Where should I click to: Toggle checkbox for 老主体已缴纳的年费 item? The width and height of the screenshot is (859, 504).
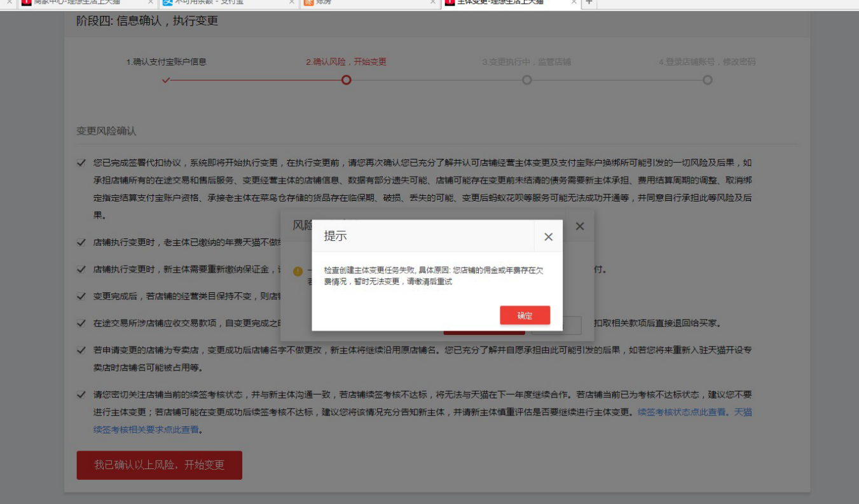click(x=81, y=242)
